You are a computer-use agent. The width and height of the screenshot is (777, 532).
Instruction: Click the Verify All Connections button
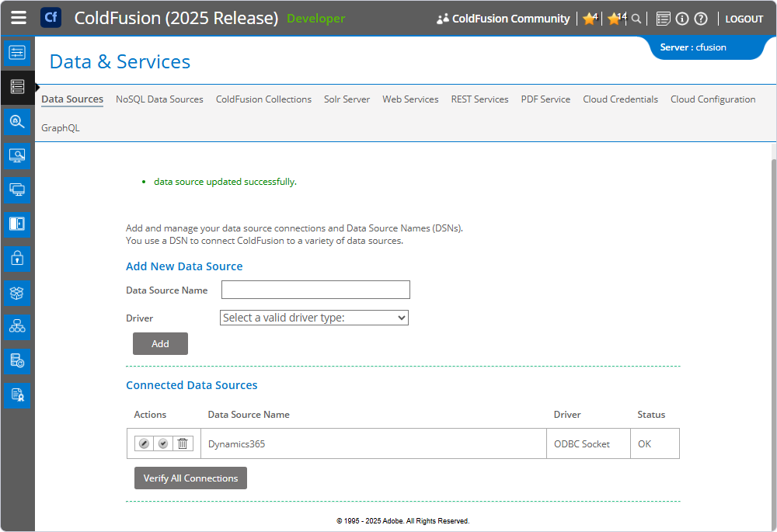pyautogui.click(x=190, y=478)
